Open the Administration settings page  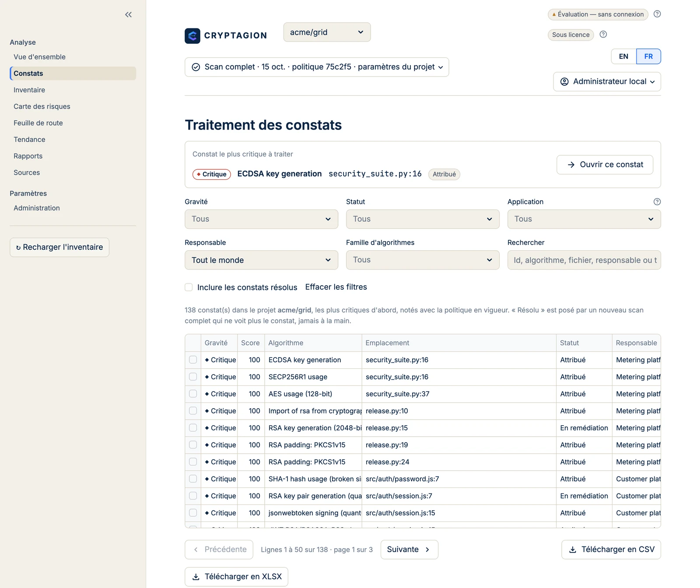pyautogui.click(x=37, y=208)
